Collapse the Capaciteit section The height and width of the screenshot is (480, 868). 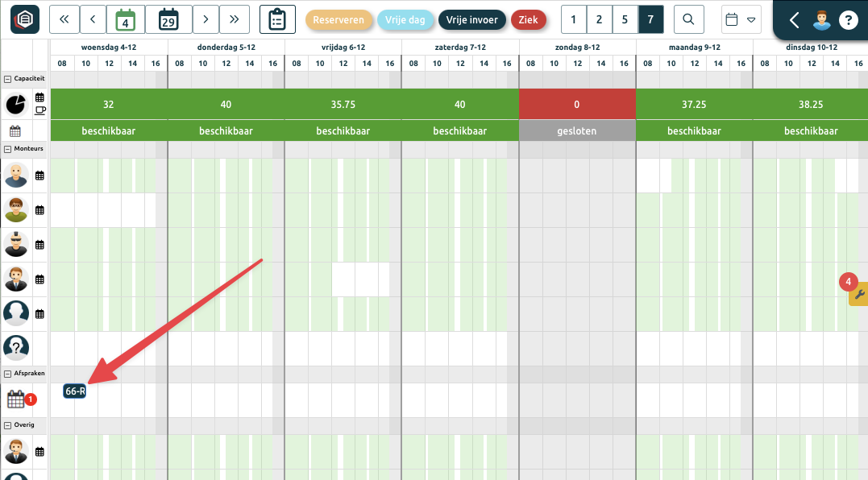click(x=7, y=79)
